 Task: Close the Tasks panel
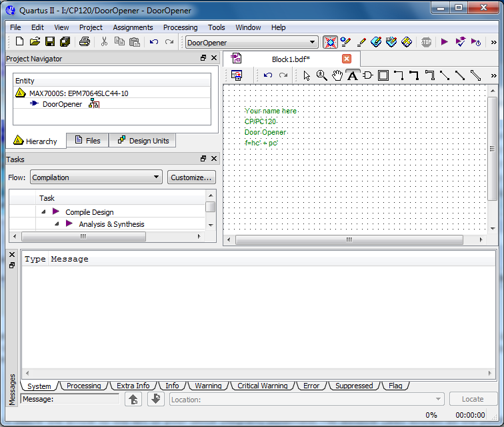214,159
